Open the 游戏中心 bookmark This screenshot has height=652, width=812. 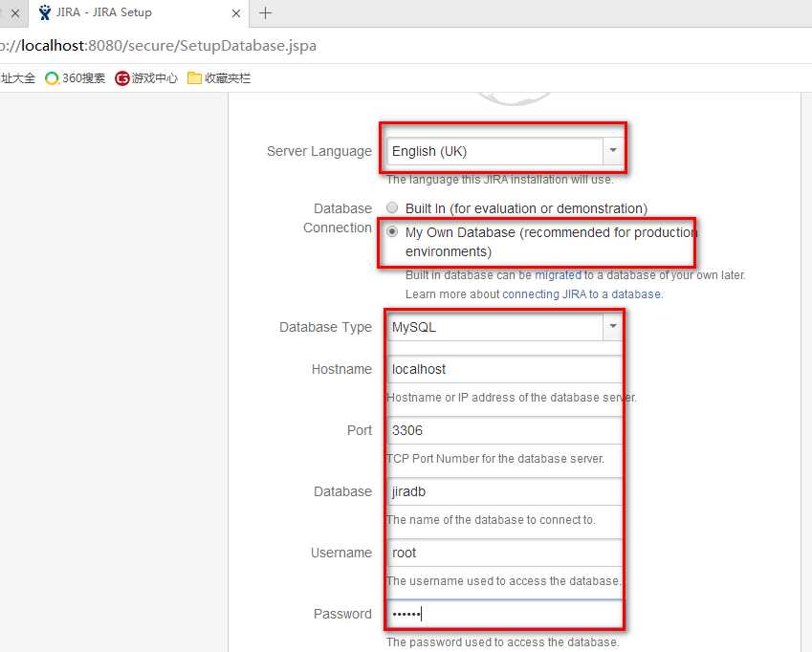coord(146,78)
